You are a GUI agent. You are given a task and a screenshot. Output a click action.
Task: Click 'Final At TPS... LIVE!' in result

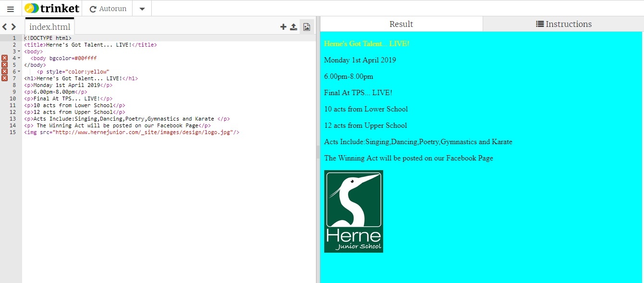(x=358, y=93)
